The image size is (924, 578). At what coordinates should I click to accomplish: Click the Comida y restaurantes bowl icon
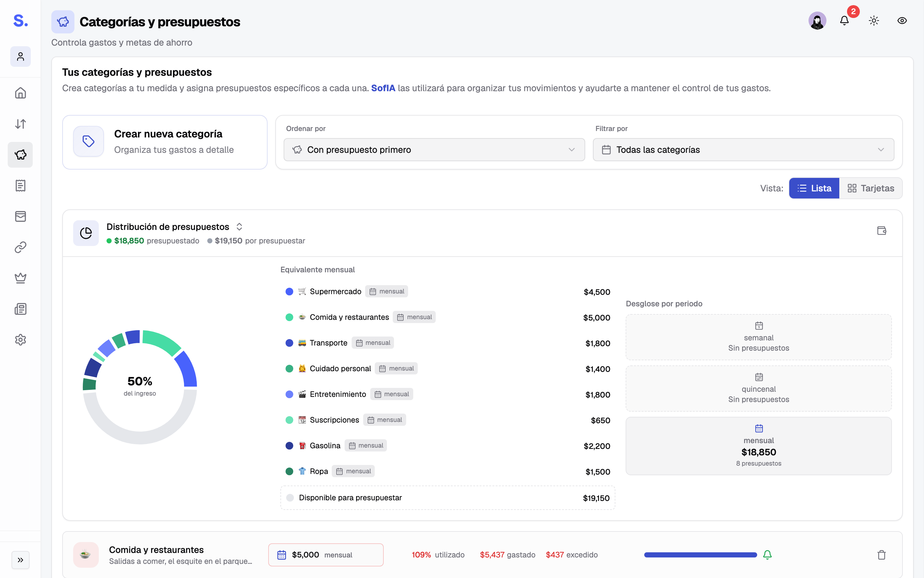[86, 555]
